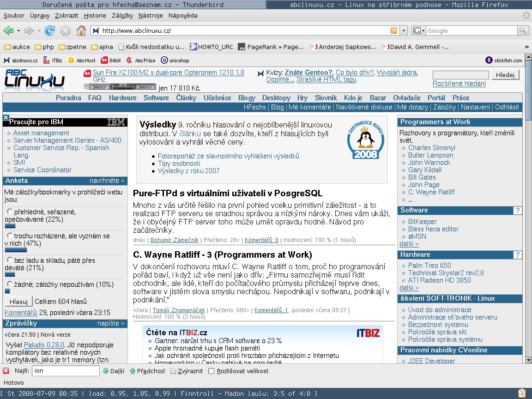The image size is (532, 399).
Task: Open the Google search engine selector dropdown
Action: (x=419, y=30)
